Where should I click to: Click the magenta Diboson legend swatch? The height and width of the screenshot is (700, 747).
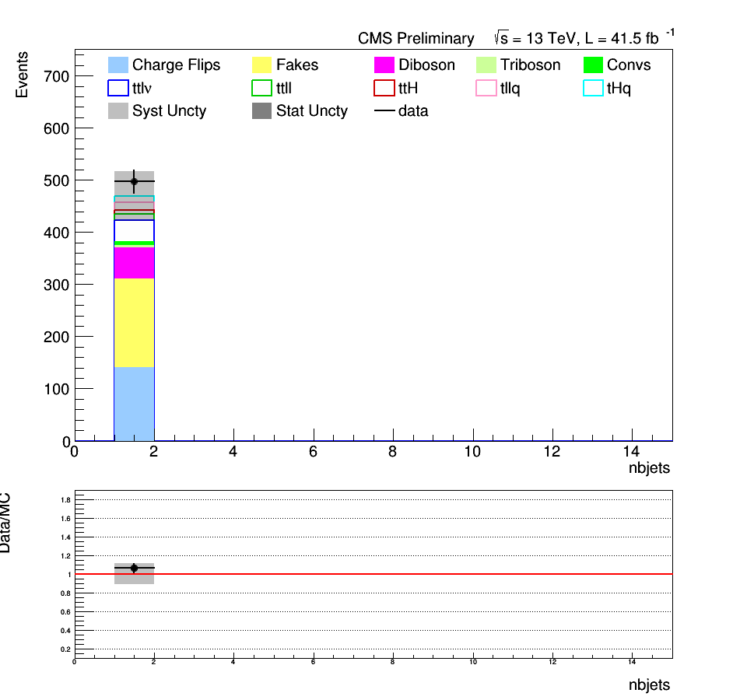tap(384, 65)
